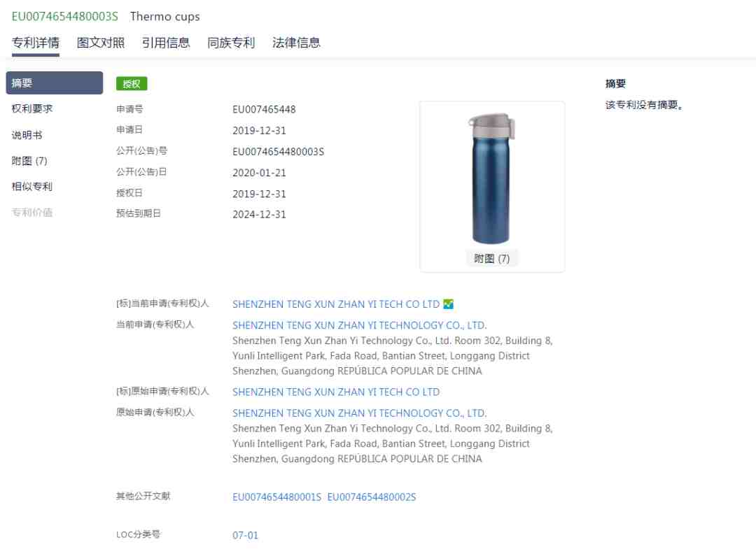756x556 pixels.
Task: View 相似专利 in the sidebar
Action: (31, 187)
